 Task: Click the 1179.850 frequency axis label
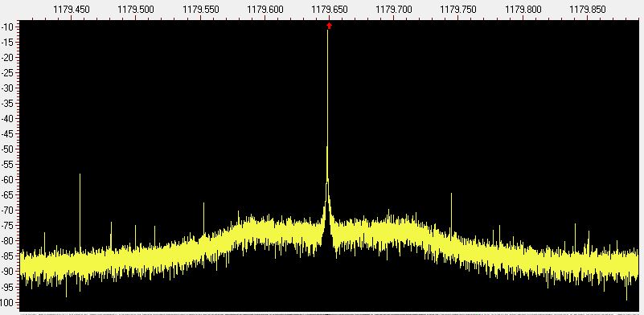click(588, 10)
